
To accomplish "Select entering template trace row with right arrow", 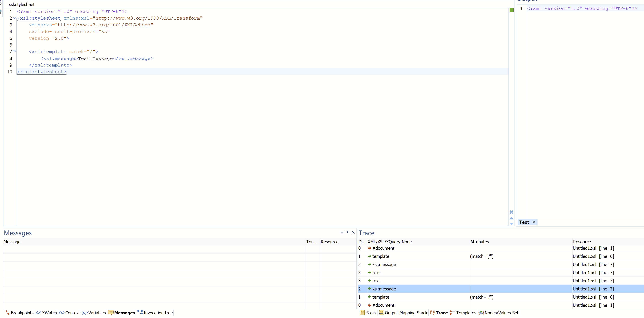I will [x=501, y=256].
